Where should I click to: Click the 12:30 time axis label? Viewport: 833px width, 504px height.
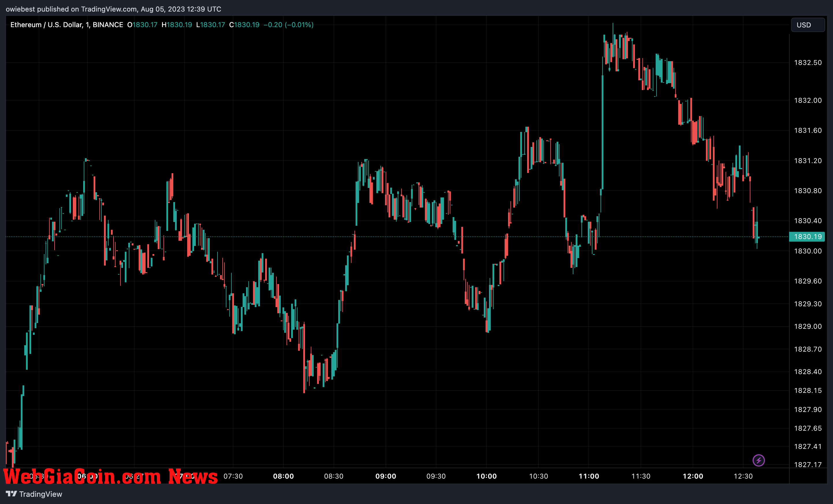pyautogui.click(x=743, y=476)
